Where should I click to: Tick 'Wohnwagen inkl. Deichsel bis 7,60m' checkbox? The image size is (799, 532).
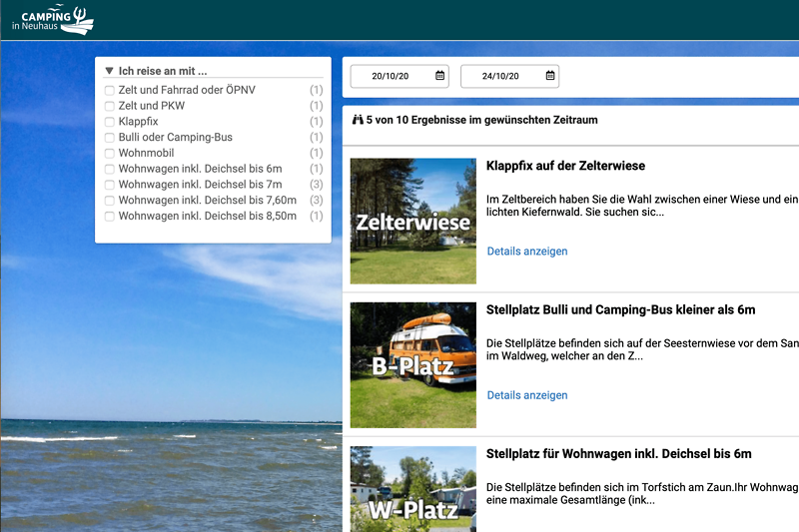click(110, 201)
